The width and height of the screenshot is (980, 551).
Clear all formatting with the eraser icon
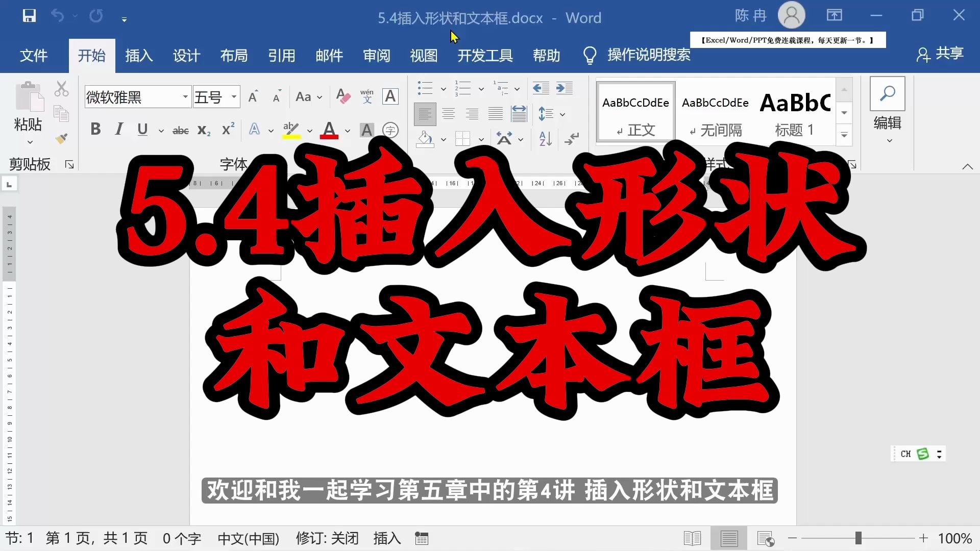(x=343, y=96)
